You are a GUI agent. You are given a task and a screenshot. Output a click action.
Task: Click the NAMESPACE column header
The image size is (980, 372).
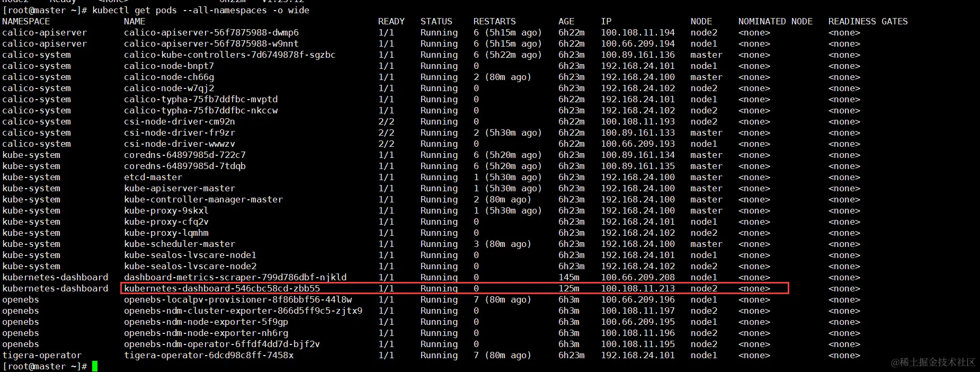point(26,21)
